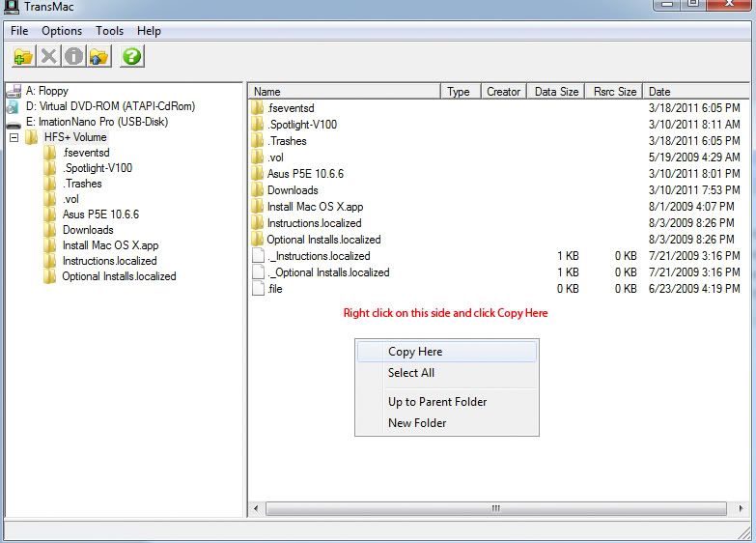Click .fseventsd folder icon in file list
Viewport: 756px width, 543px height.
tap(258, 107)
